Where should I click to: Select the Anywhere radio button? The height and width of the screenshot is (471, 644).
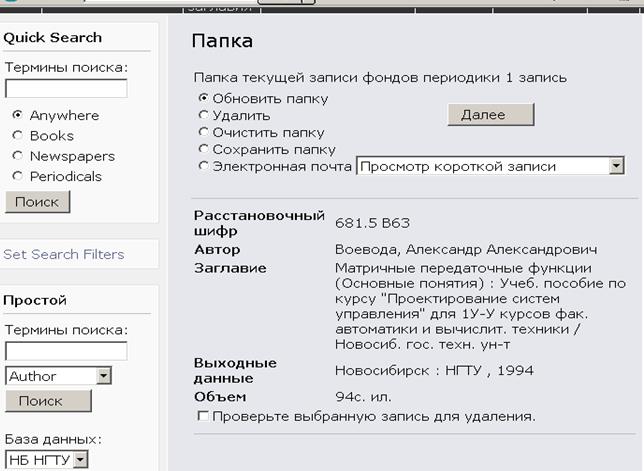tap(17, 116)
